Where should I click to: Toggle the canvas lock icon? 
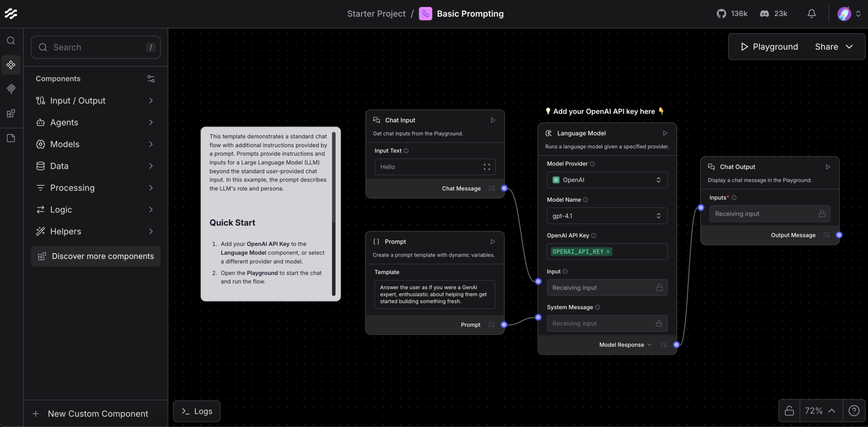click(x=789, y=410)
